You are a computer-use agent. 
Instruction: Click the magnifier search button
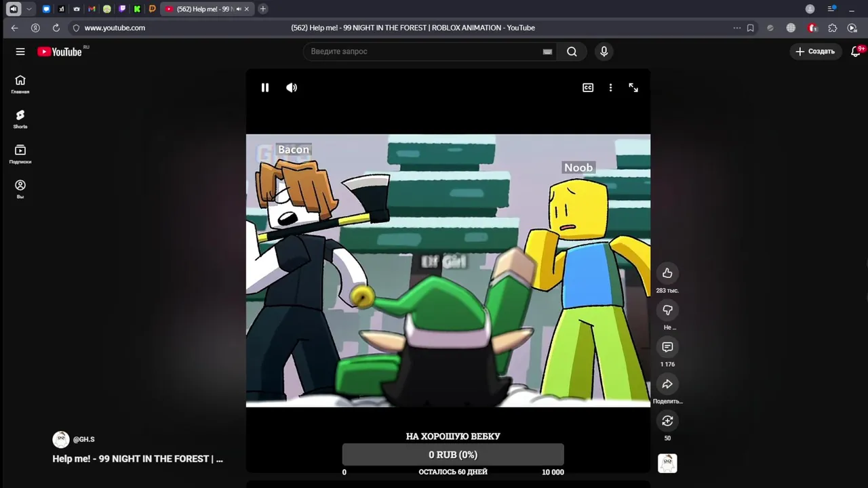572,52
